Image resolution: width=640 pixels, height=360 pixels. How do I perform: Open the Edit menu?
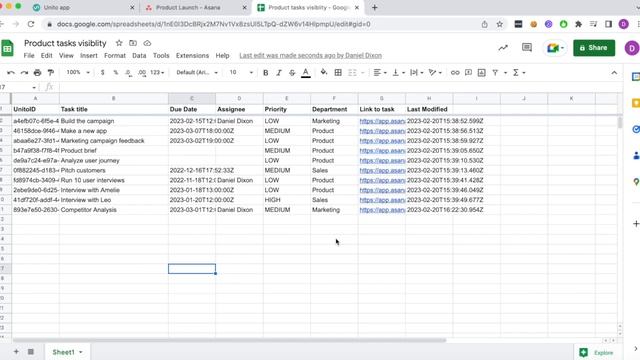pos(47,56)
